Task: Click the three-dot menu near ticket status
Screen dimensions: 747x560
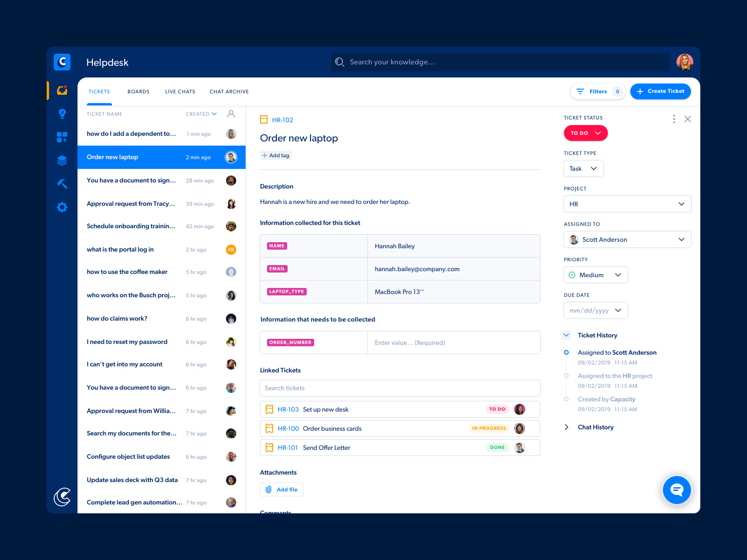Action: point(674,119)
